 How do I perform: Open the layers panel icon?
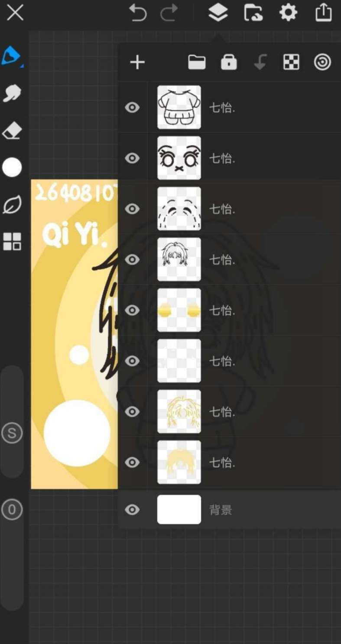218,13
